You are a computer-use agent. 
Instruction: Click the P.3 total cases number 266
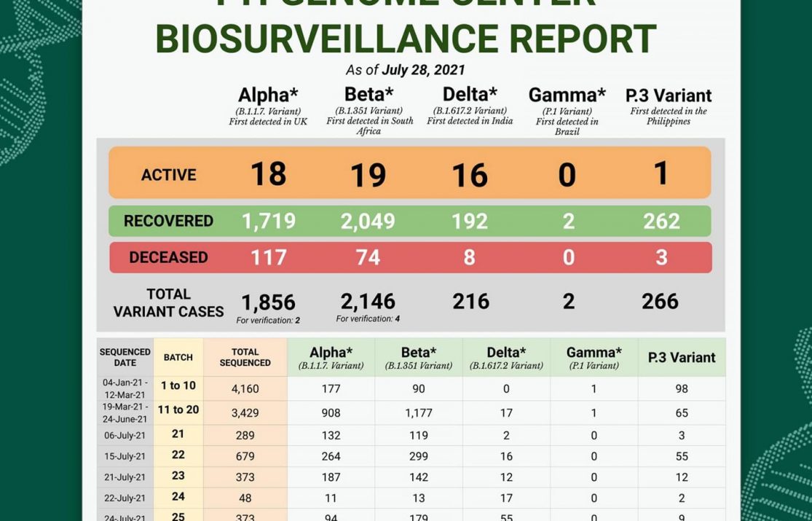pyautogui.click(x=660, y=301)
